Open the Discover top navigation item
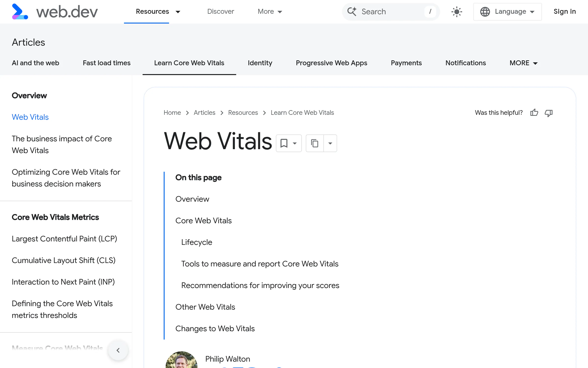The height and width of the screenshot is (368, 588). click(x=220, y=12)
